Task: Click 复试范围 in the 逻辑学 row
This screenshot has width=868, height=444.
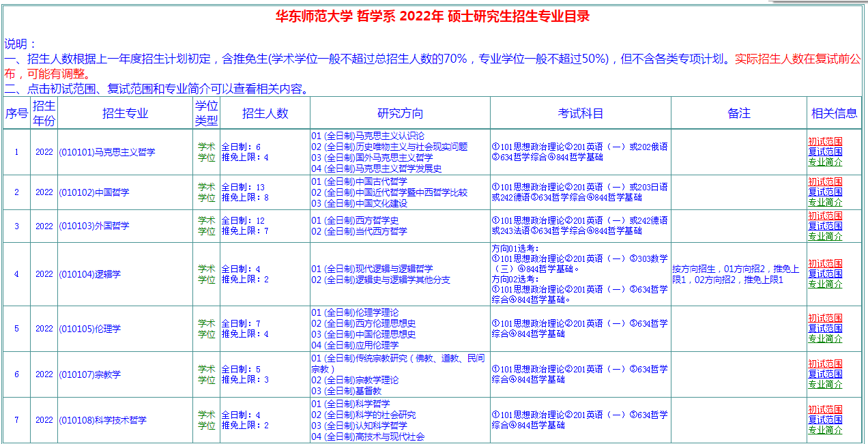Action: click(825, 274)
